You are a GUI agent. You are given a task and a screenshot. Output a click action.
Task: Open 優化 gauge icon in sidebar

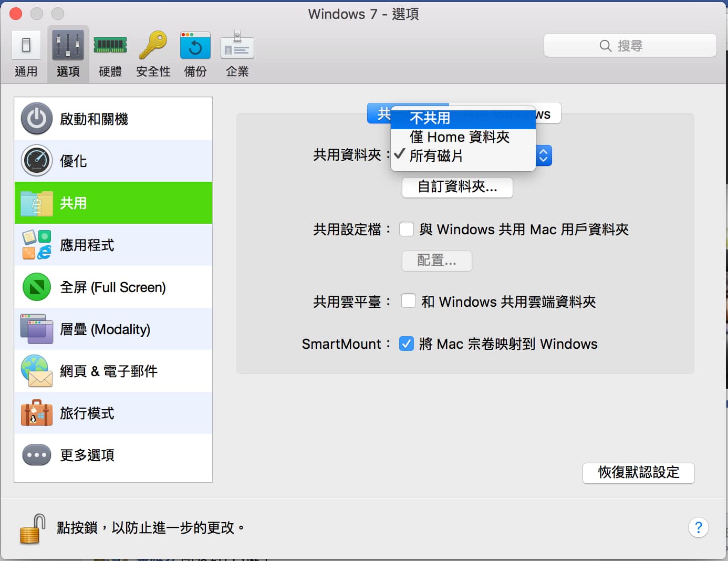(37, 161)
